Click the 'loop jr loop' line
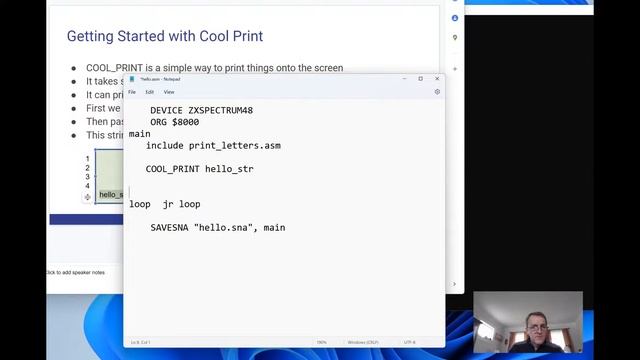Viewport: 640px width, 360px height. tap(165, 204)
